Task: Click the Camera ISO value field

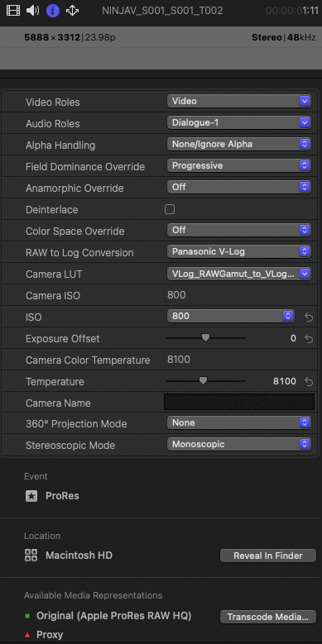Action: [x=239, y=295]
